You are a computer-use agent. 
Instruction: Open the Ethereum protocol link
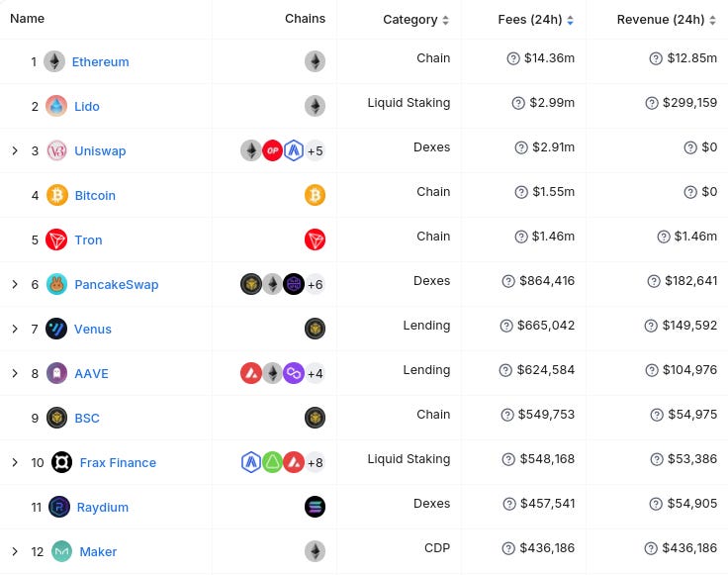pos(100,61)
